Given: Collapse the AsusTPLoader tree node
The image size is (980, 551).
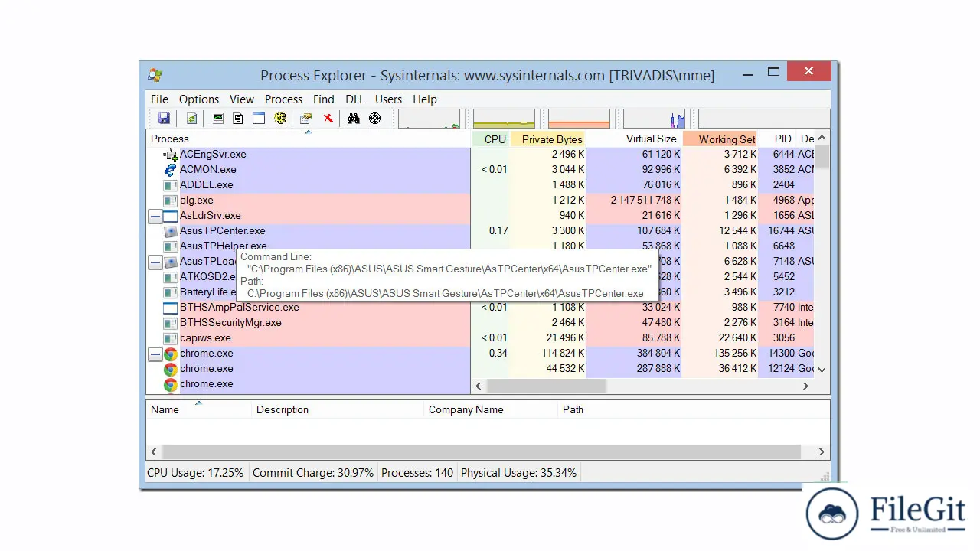Looking at the screenshot, I should point(155,262).
